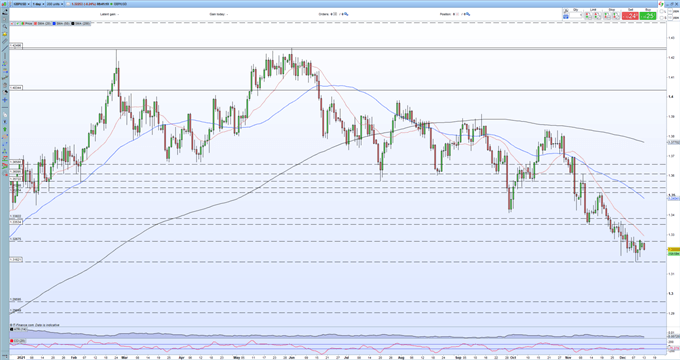This screenshot has width=680, height=360.
Task: Click the green Buy button
Action: pos(648,16)
